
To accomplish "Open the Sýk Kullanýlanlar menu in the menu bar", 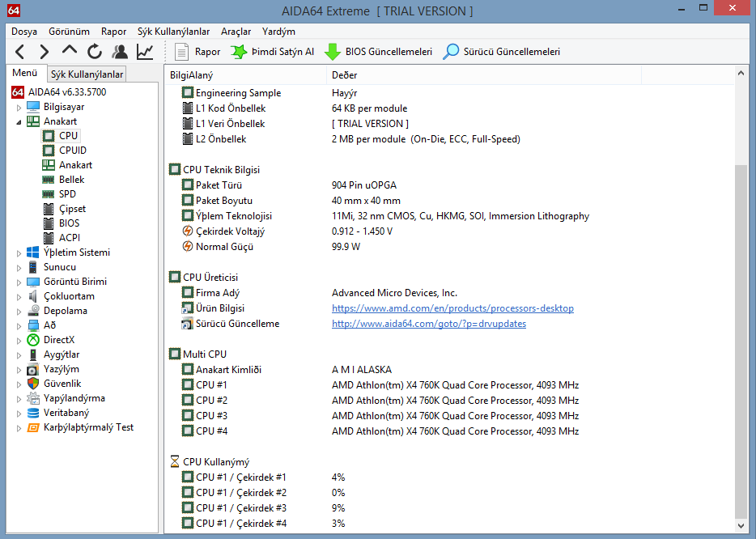I will point(173,32).
